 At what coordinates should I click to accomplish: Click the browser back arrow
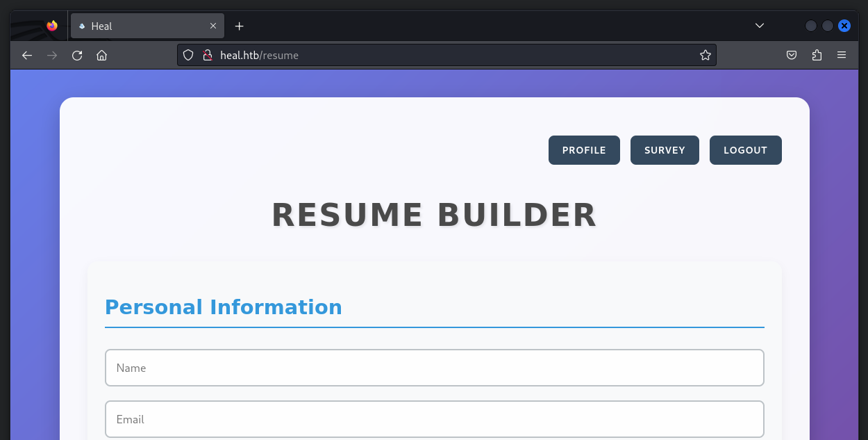27,56
